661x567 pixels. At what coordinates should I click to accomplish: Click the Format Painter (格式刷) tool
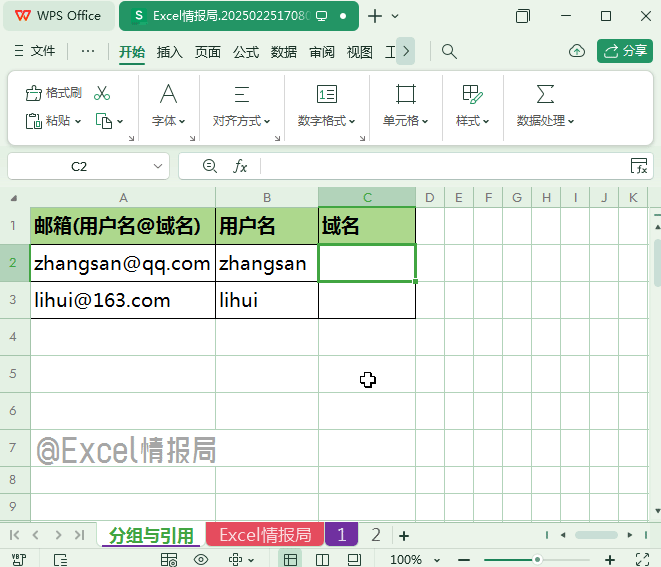54,93
